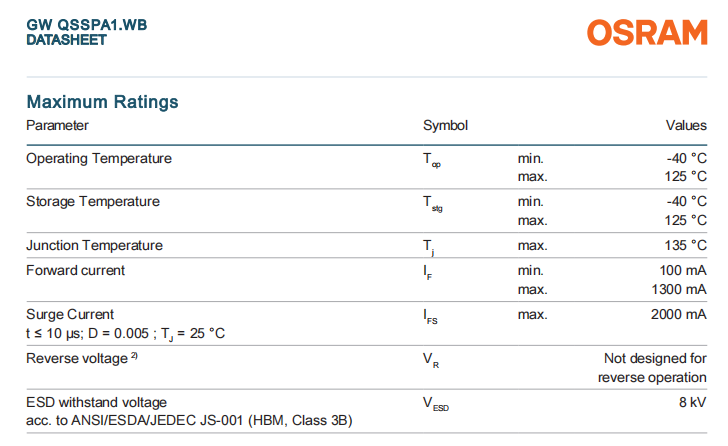This screenshot has width=728, height=446.
Task: Click the OSRAM logo
Action: tap(646, 32)
